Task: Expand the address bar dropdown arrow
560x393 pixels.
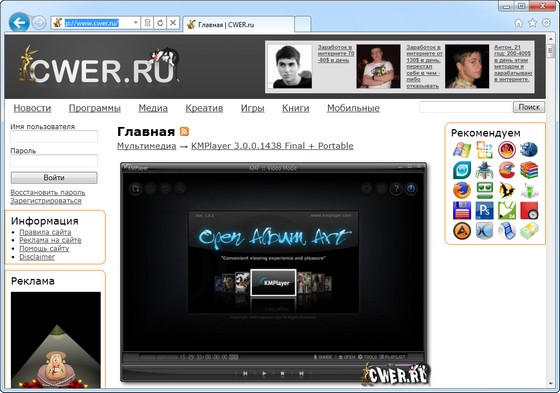Action: [x=135, y=23]
